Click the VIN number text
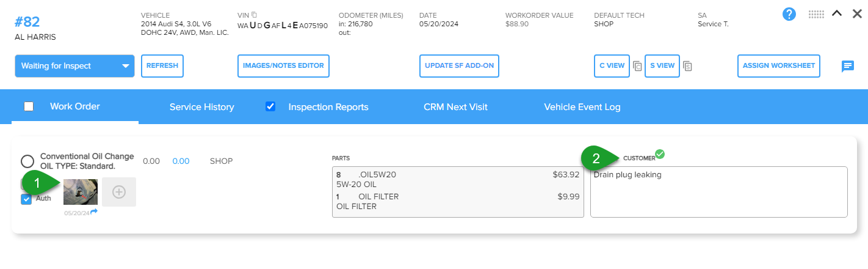Image resolution: width=868 pixels, height=269 pixels. click(x=283, y=26)
